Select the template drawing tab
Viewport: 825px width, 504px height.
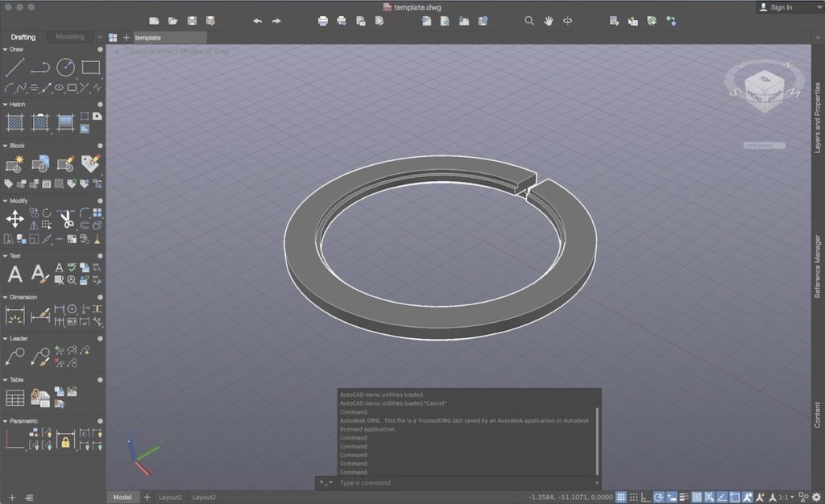[x=169, y=37]
